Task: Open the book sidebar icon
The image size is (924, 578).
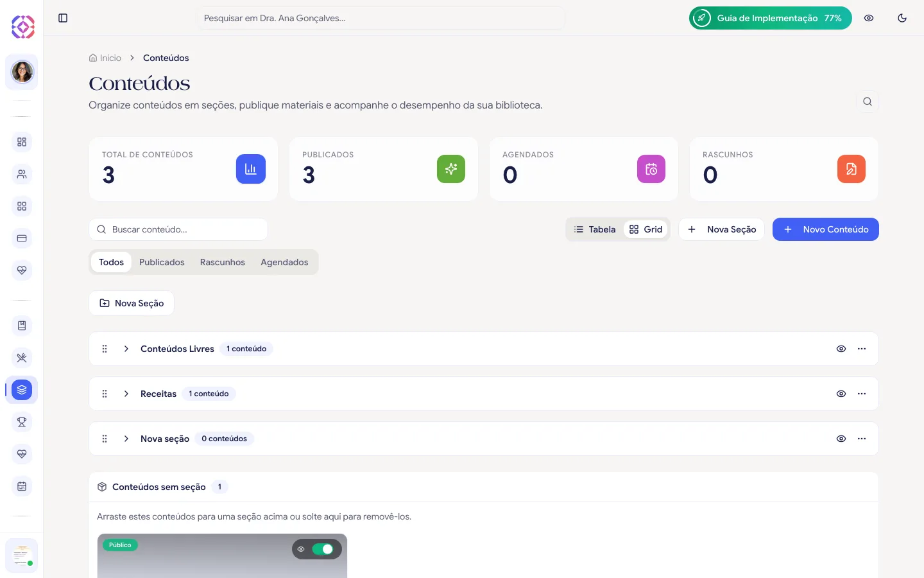Action: [x=22, y=326]
